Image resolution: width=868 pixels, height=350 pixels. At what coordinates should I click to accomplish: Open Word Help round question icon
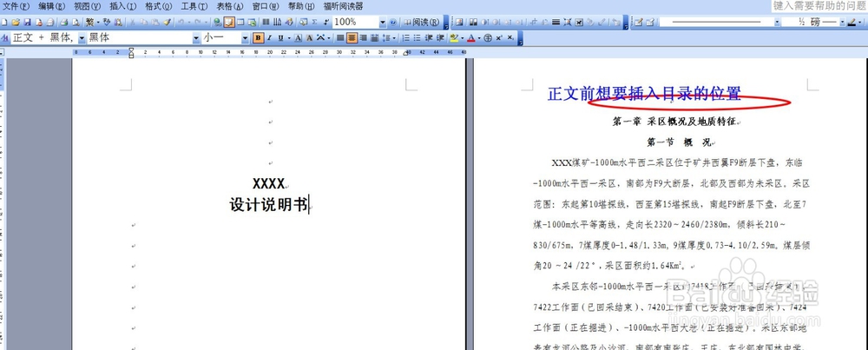coord(393,23)
